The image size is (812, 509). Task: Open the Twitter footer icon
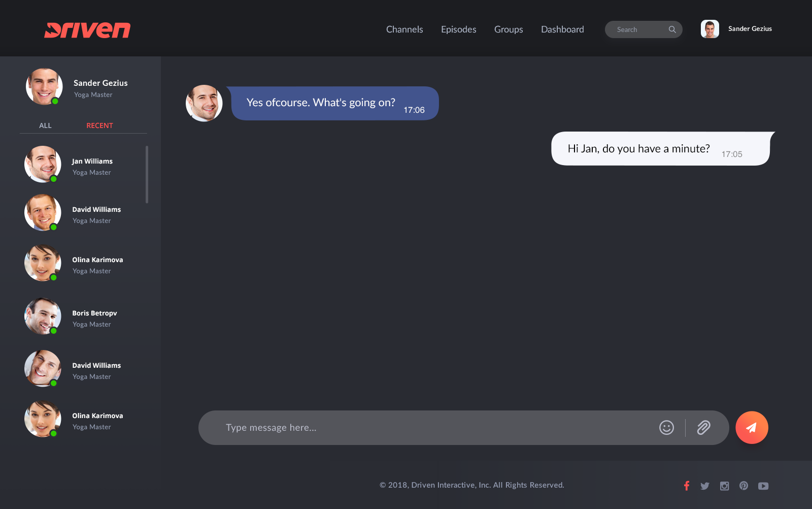click(x=705, y=486)
